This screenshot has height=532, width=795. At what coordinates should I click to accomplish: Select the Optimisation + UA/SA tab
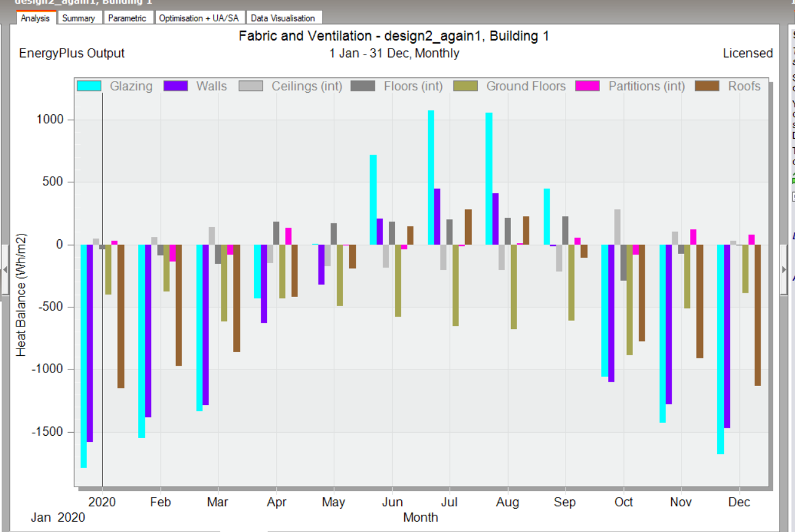coord(199,18)
